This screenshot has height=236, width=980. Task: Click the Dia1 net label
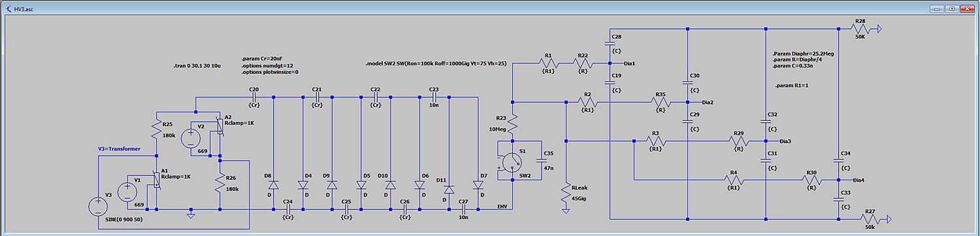point(630,63)
